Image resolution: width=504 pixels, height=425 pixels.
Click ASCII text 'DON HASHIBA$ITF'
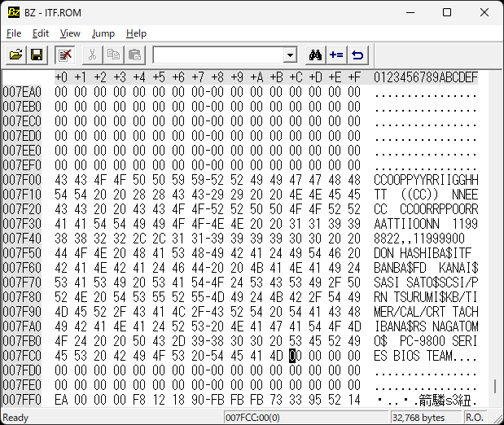tap(423, 253)
